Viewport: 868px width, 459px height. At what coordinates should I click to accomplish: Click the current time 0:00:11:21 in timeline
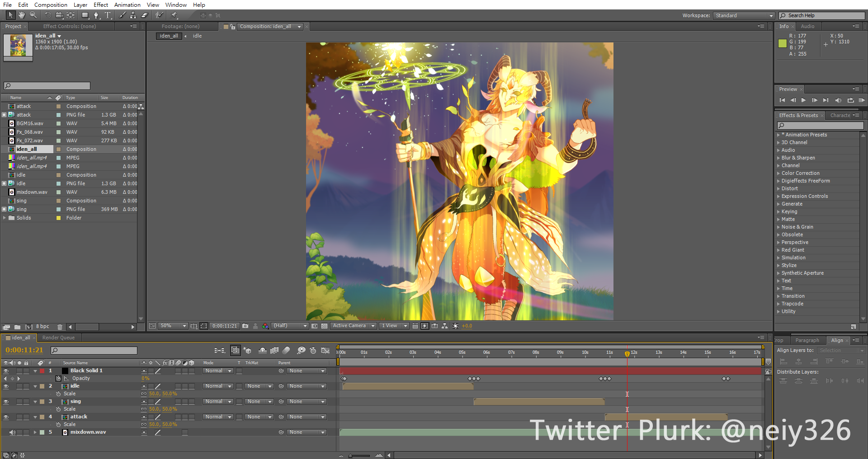coord(24,350)
